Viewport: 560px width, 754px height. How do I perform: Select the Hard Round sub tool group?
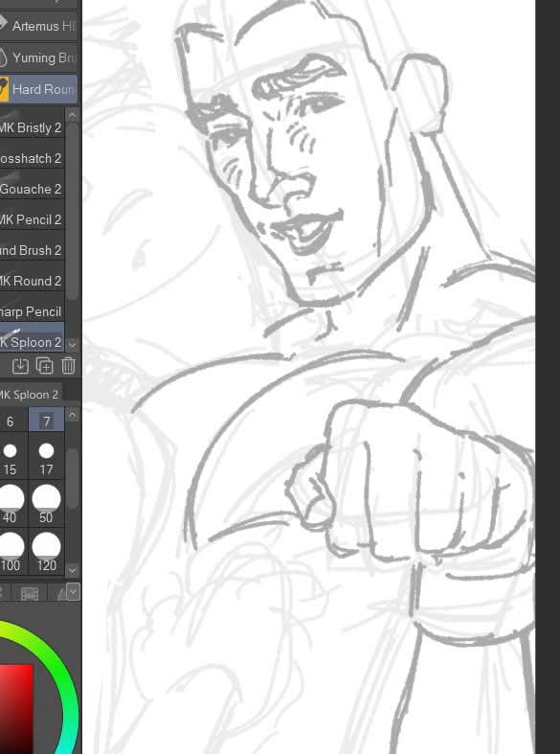(x=38, y=89)
